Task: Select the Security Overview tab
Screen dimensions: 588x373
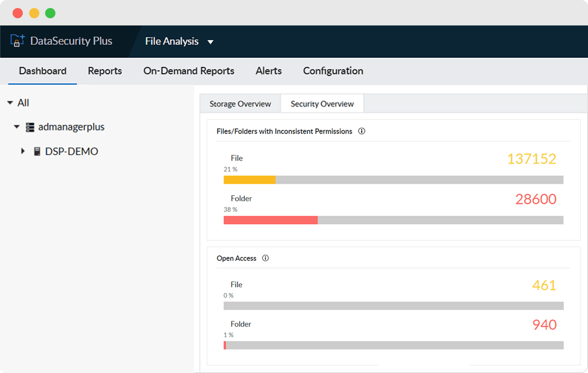Action: coord(322,104)
